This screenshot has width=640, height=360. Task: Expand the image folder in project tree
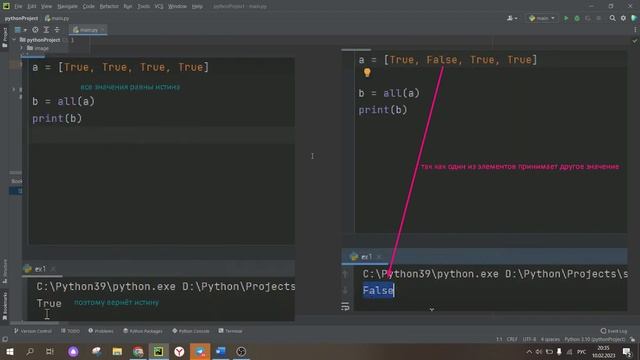tap(22, 48)
